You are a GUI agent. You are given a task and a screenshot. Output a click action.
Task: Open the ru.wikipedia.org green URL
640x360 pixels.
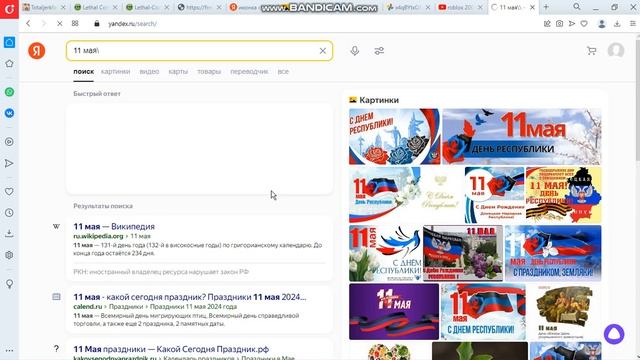click(x=98, y=236)
